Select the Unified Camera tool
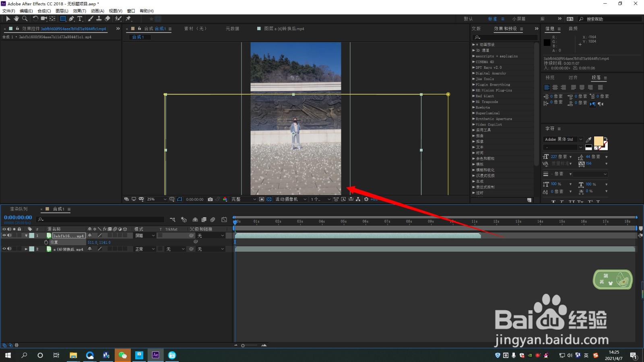This screenshot has height=362, width=644. click(44, 19)
